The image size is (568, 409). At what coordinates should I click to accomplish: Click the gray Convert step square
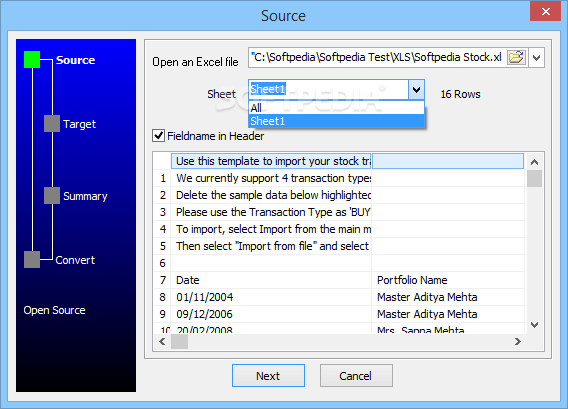[32, 259]
